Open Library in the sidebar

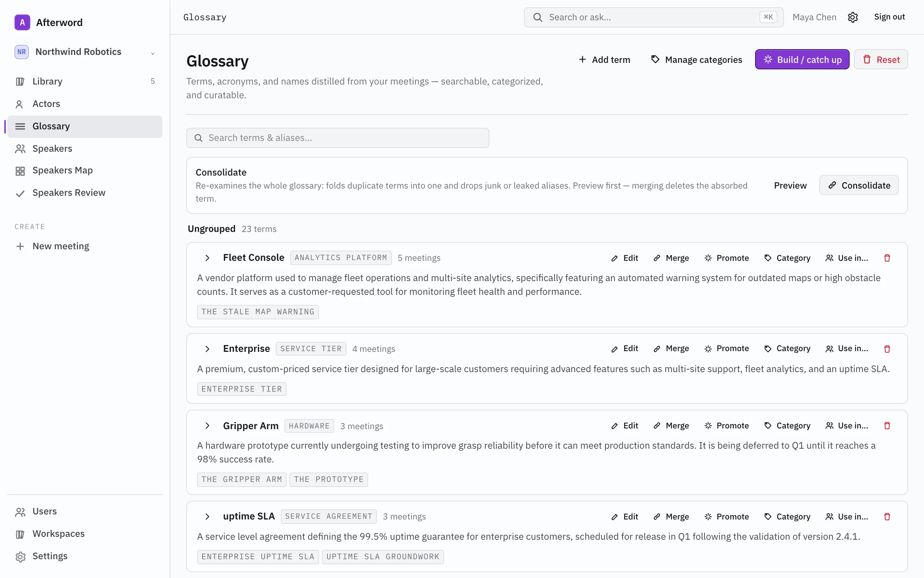point(85,81)
